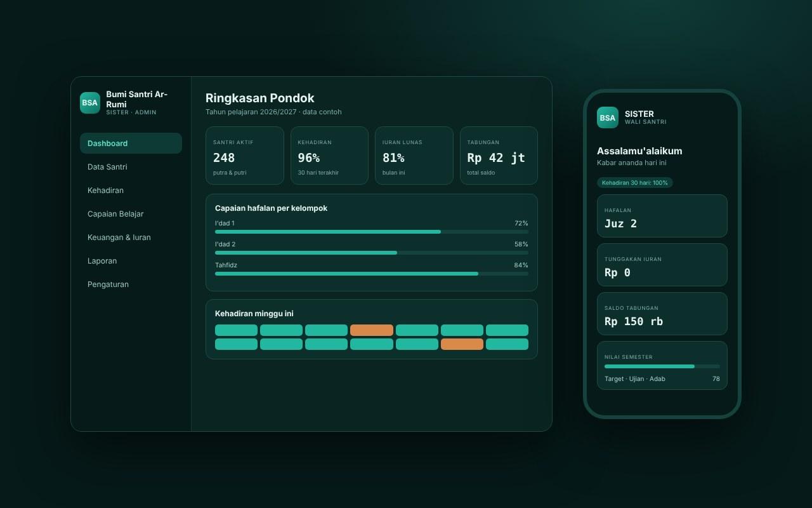Click the 'WALI SANTRI' label on phone
Image resolution: width=812 pixels, height=508 pixels.
(x=646, y=122)
